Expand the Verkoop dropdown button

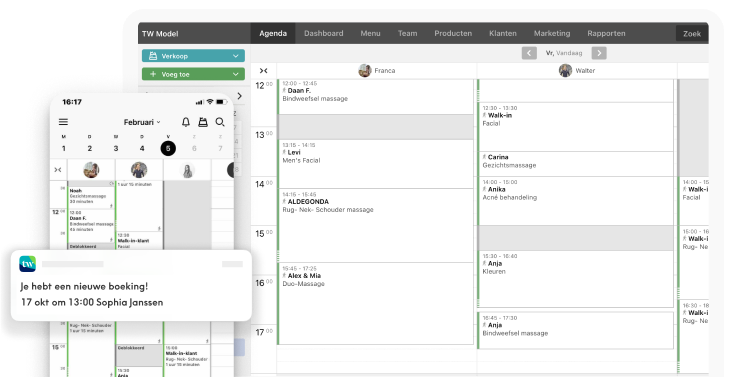[x=193, y=56]
